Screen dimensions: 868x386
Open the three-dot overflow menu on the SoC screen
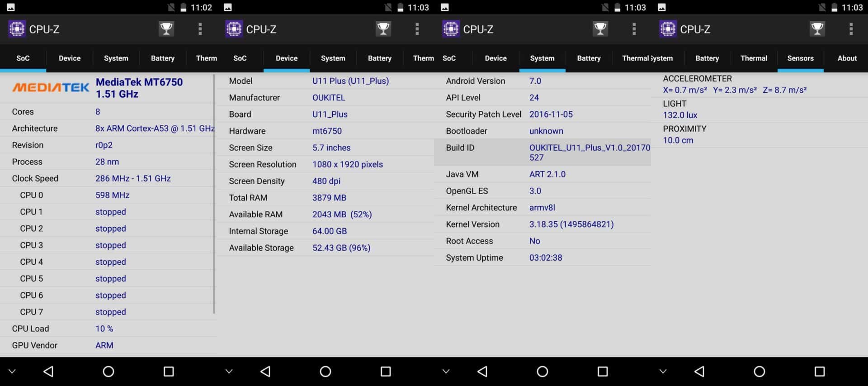200,29
